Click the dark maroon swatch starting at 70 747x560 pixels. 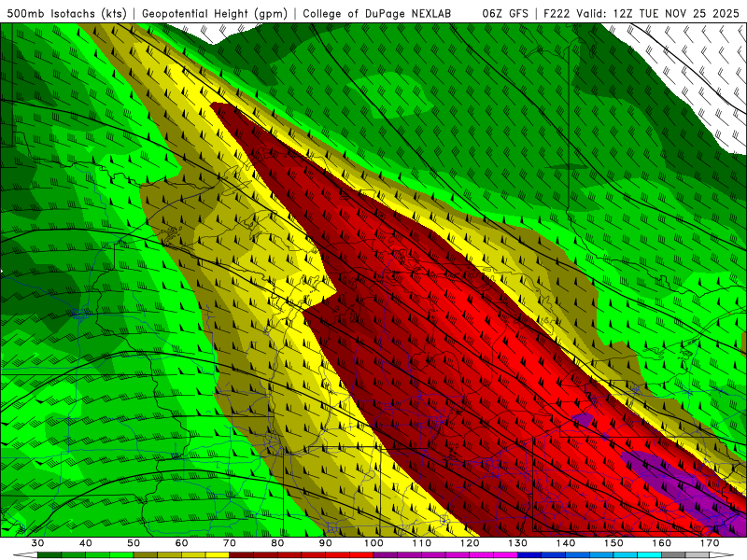click(242, 554)
